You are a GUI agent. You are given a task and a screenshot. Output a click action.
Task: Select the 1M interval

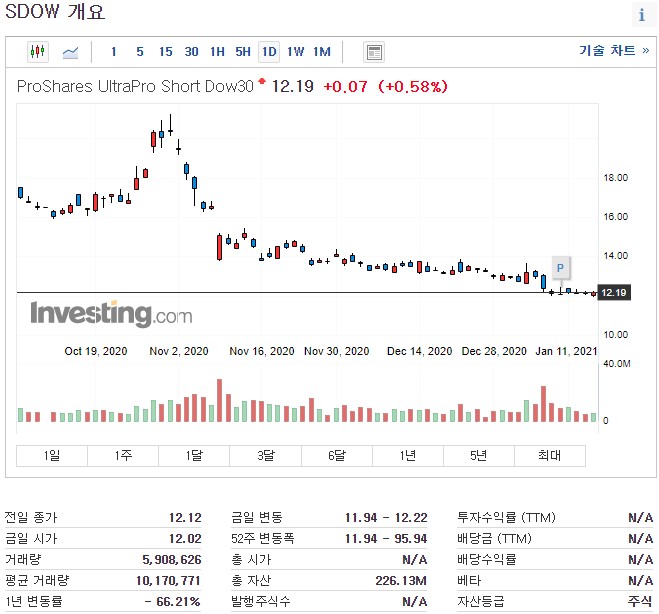point(322,52)
